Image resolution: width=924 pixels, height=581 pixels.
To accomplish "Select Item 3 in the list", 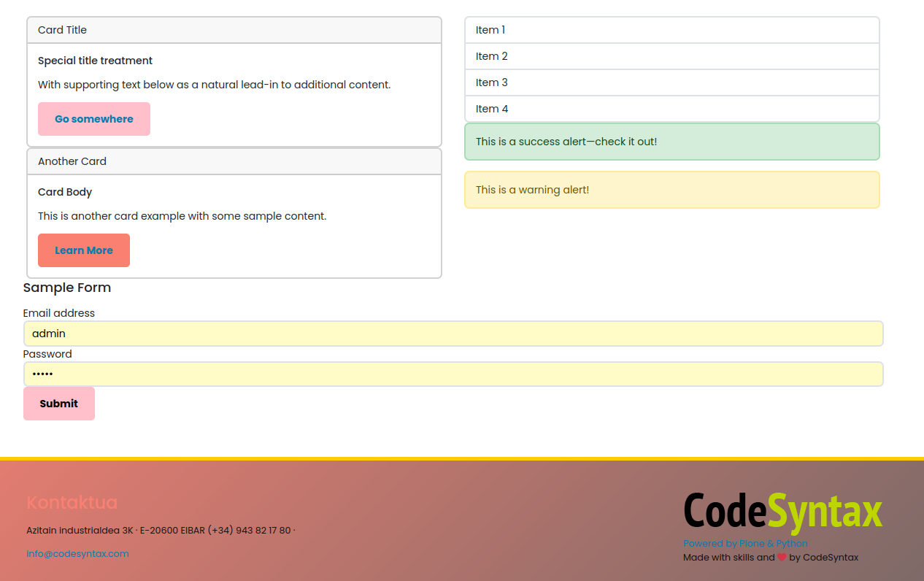I will click(x=672, y=82).
